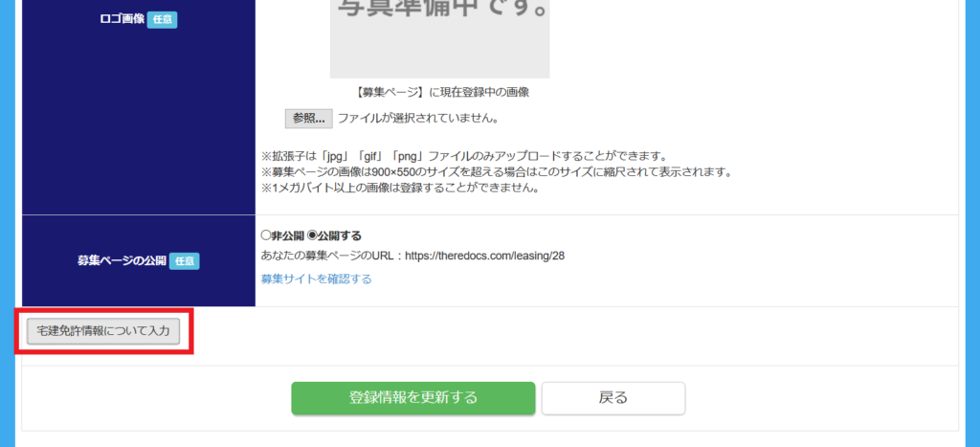Click the 宅建免許情報について入力 button

pyautogui.click(x=103, y=331)
